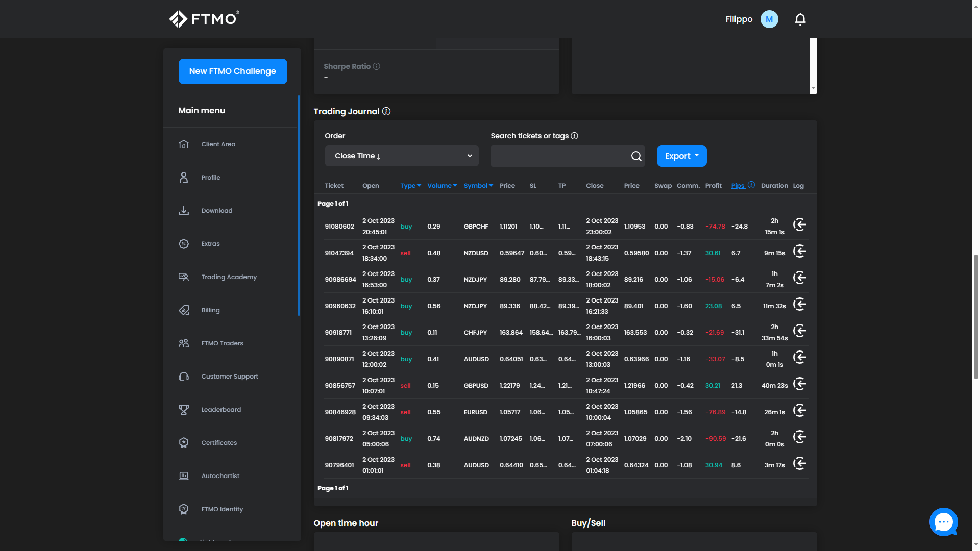Click the Sharpe Ratio info icon
Image resolution: width=980 pixels, height=551 pixels.
tap(376, 66)
